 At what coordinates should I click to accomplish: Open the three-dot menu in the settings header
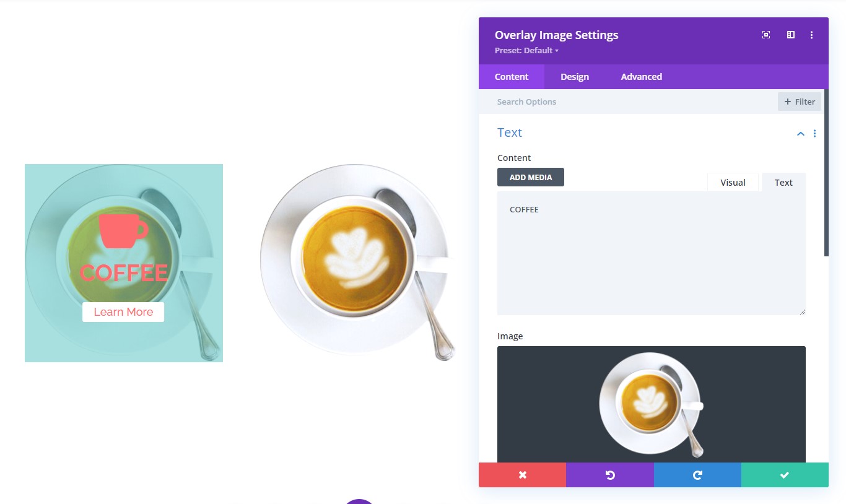(x=811, y=35)
